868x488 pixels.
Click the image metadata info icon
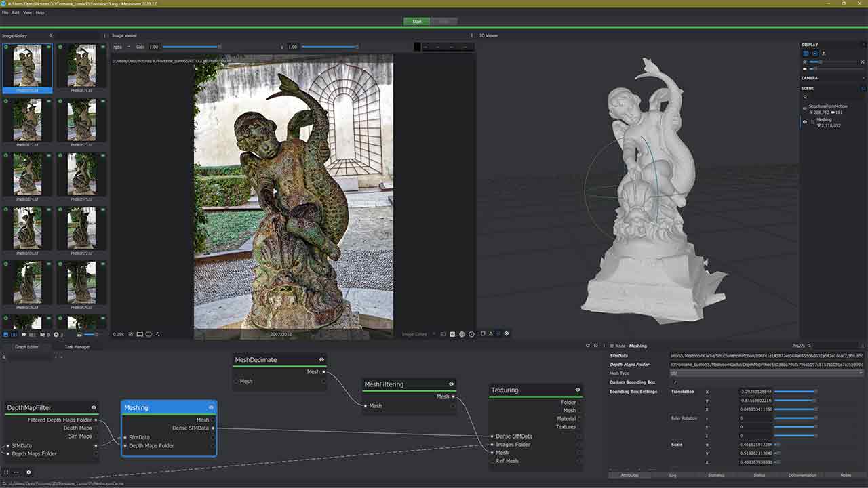coord(471,334)
